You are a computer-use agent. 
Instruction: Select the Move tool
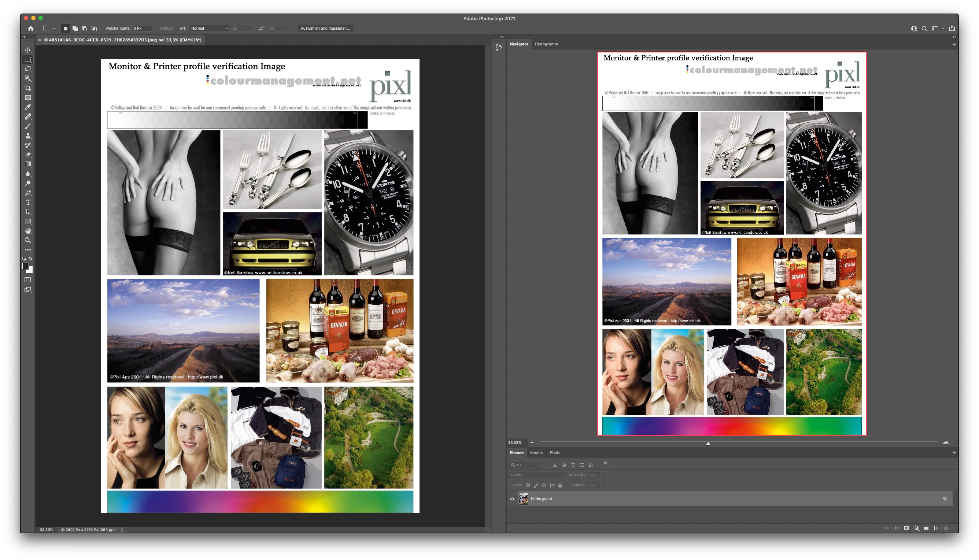coord(28,50)
